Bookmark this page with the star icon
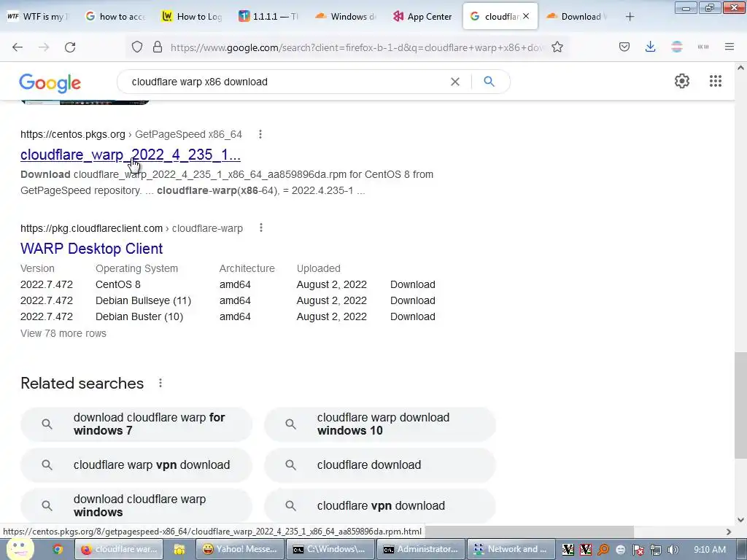Screen dimensions: 747x560 point(557,47)
